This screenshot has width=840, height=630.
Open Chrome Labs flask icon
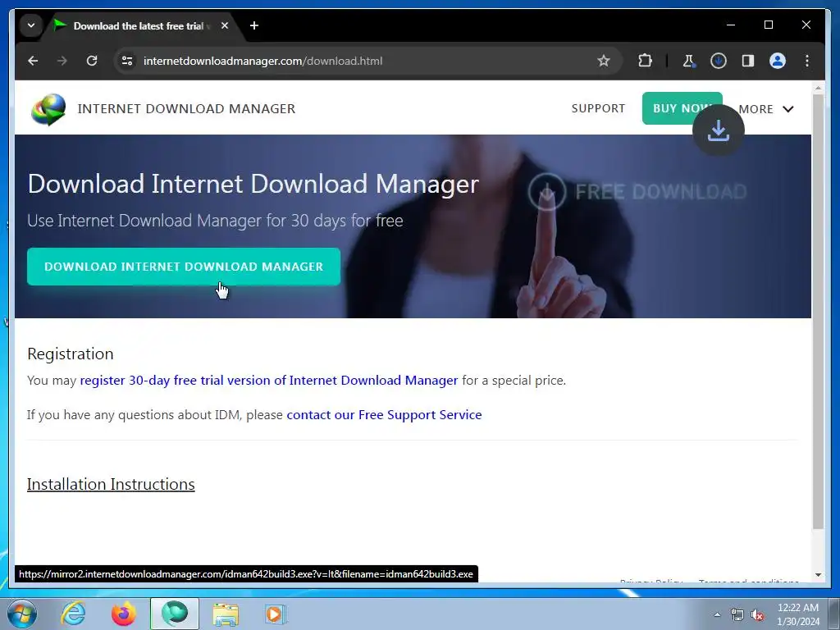689,61
